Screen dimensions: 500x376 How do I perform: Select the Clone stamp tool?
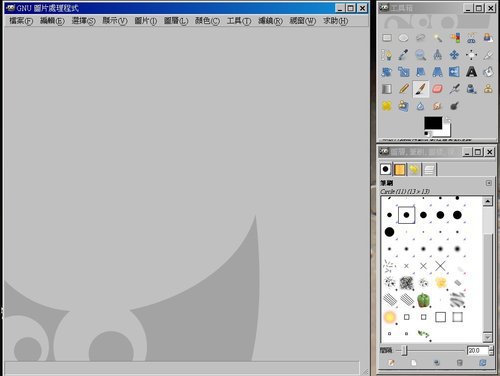[x=488, y=89]
